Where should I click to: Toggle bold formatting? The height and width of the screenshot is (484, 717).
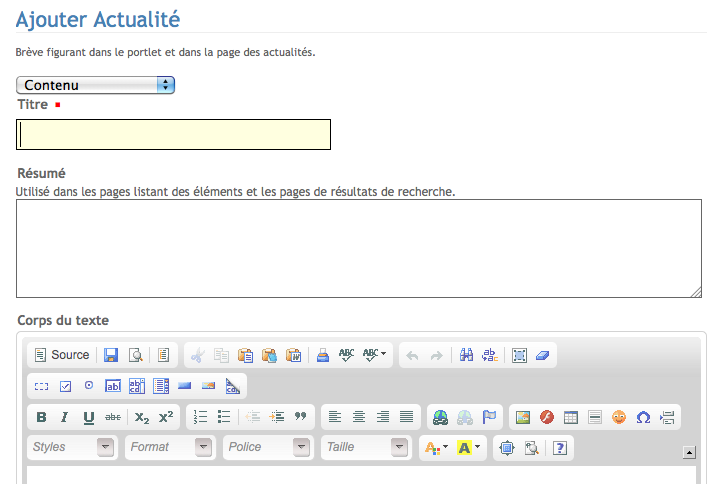click(x=41, y=417)
